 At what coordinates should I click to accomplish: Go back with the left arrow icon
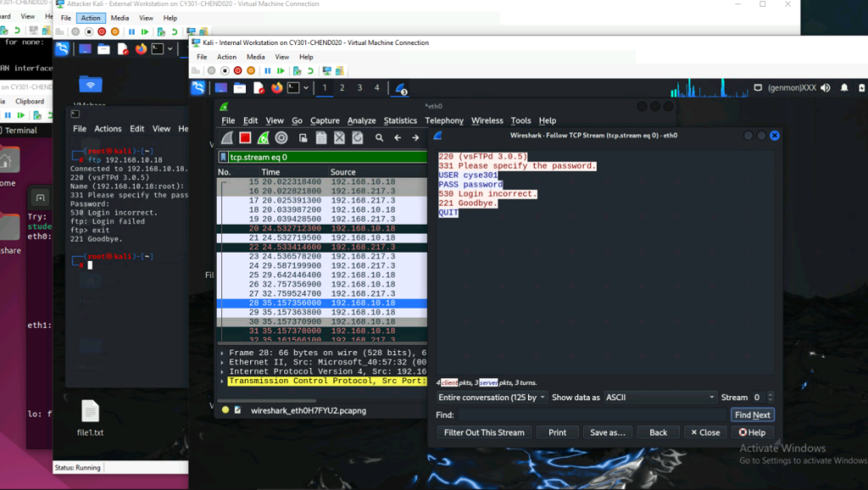[398, 137]
